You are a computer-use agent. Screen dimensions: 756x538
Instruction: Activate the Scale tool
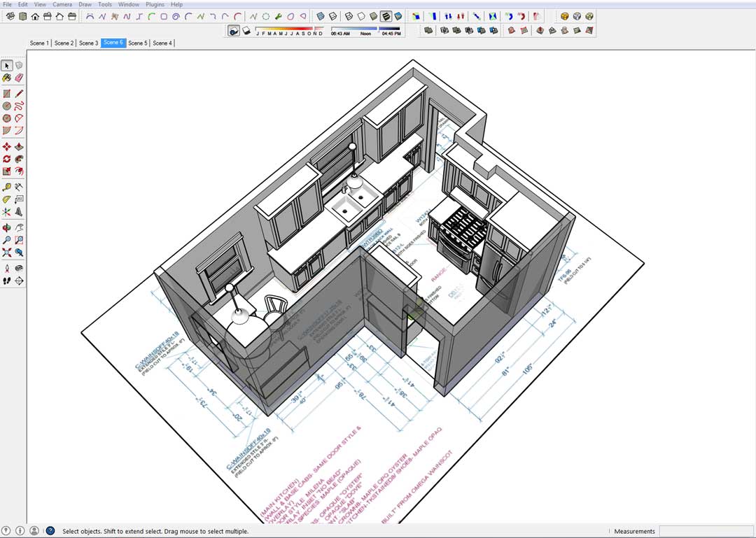coord(7,171)
